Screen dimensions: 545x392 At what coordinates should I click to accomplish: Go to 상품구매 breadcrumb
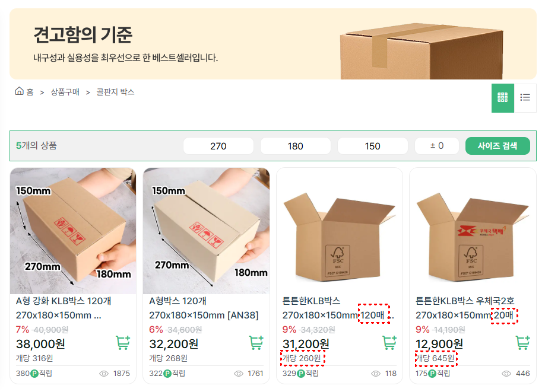[x=65, y=92]
